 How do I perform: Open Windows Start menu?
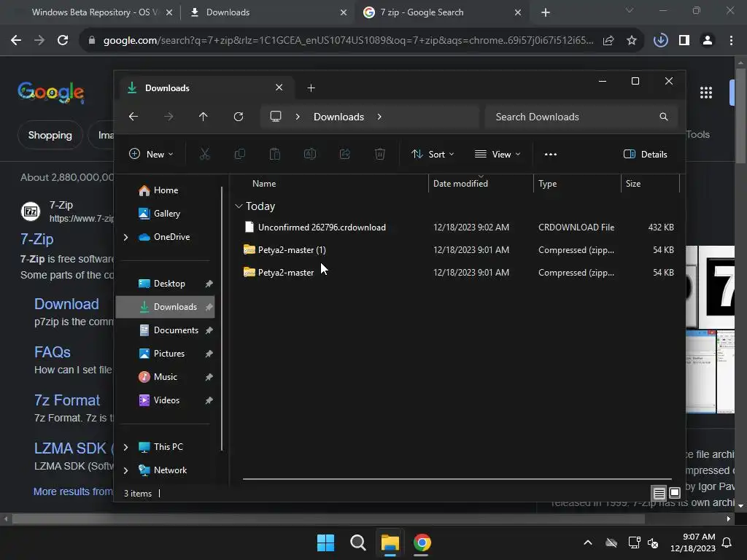[326, 542]
